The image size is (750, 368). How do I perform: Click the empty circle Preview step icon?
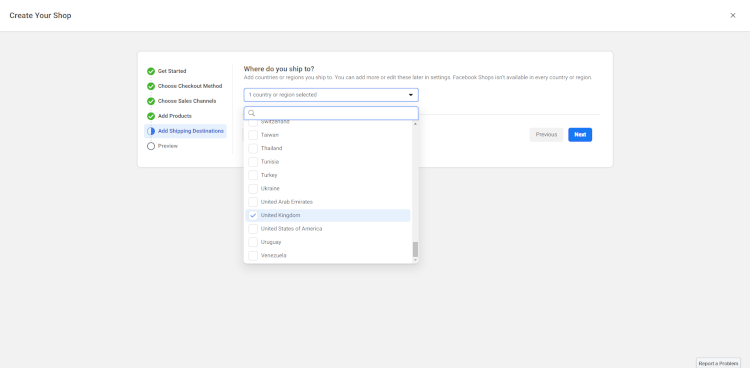(x=151, y=146)
